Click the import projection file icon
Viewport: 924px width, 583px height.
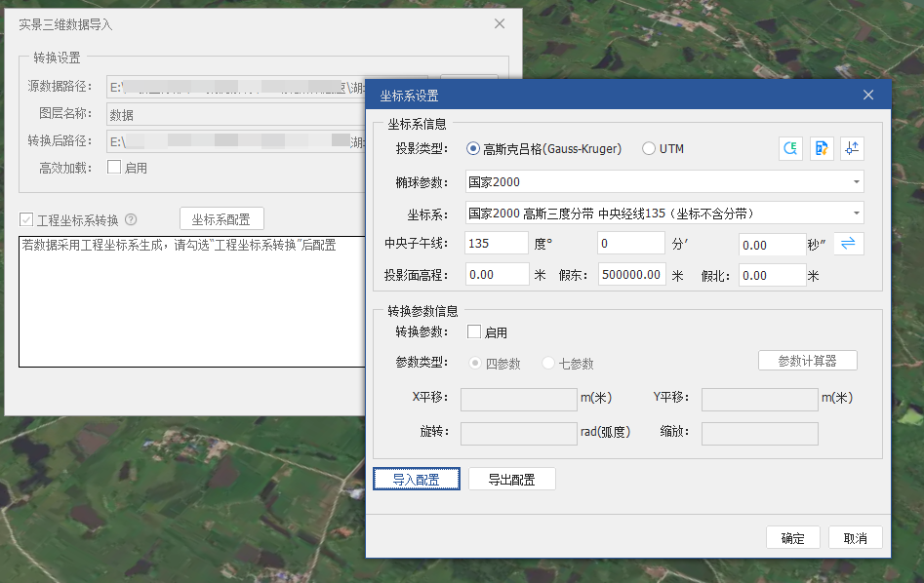pyautogui.click(x=822, y=148)
